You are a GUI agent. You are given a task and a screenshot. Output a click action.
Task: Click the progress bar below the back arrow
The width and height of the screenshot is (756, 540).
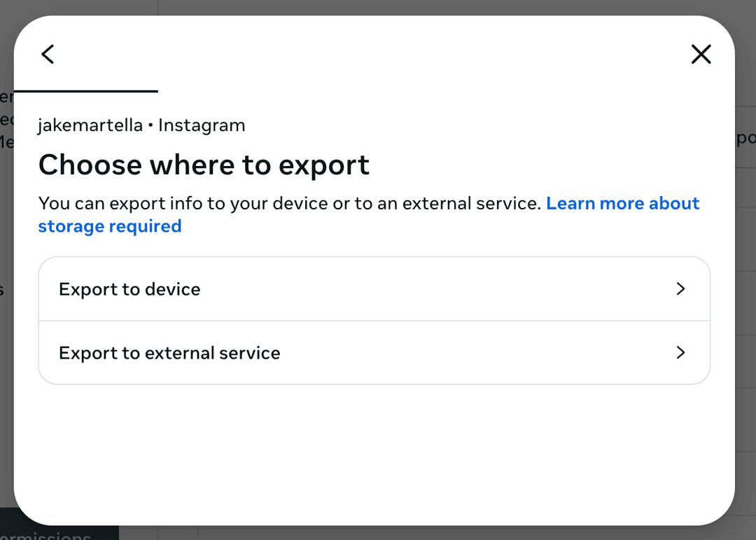pos(86,91)
